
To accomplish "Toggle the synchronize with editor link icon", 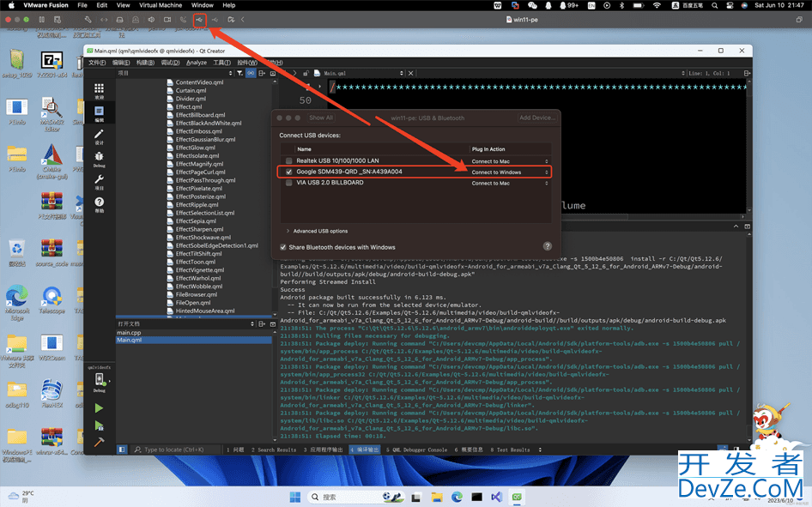I will point(251,73).
